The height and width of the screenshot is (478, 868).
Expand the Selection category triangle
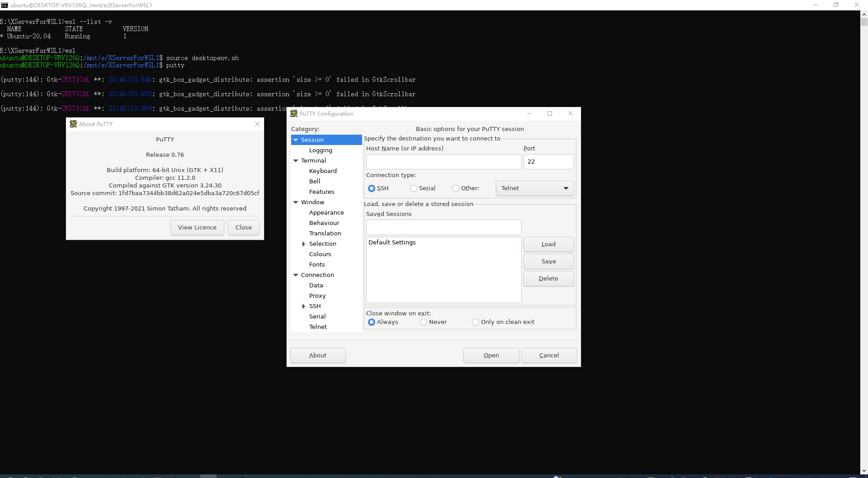point(304,244)
